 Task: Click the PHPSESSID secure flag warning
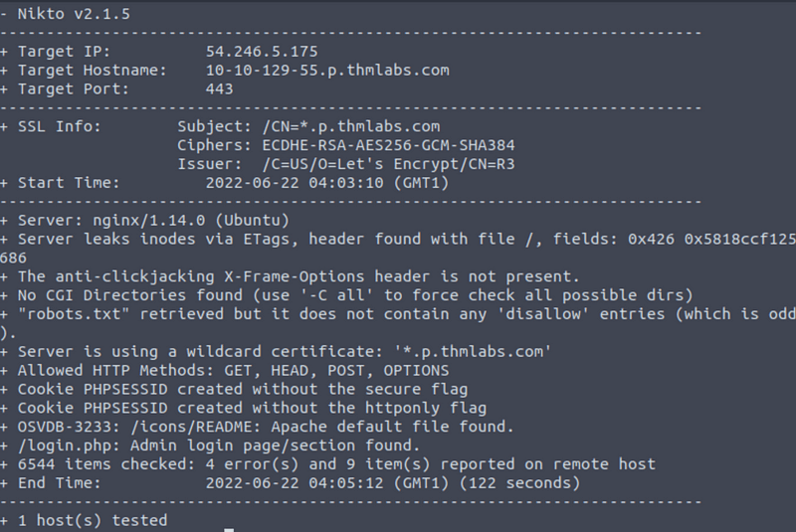click(x=243, y=389)
